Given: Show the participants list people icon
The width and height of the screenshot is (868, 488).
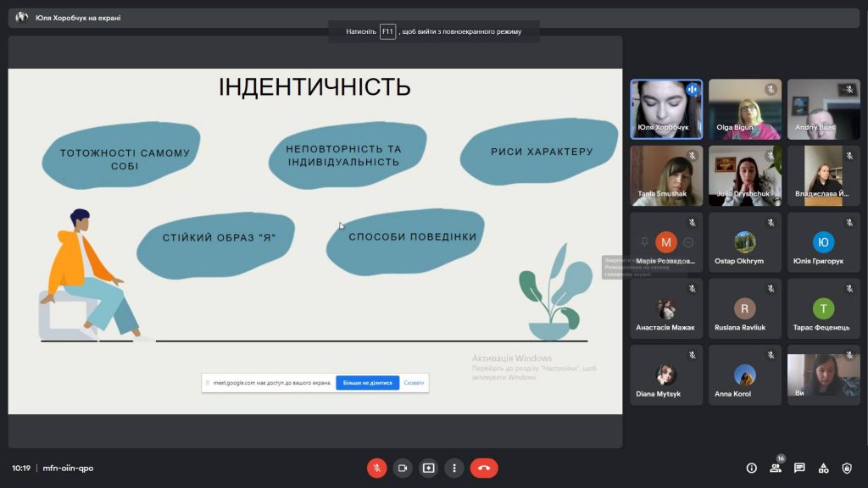Looking at the screenshot, I should point(776,468).
